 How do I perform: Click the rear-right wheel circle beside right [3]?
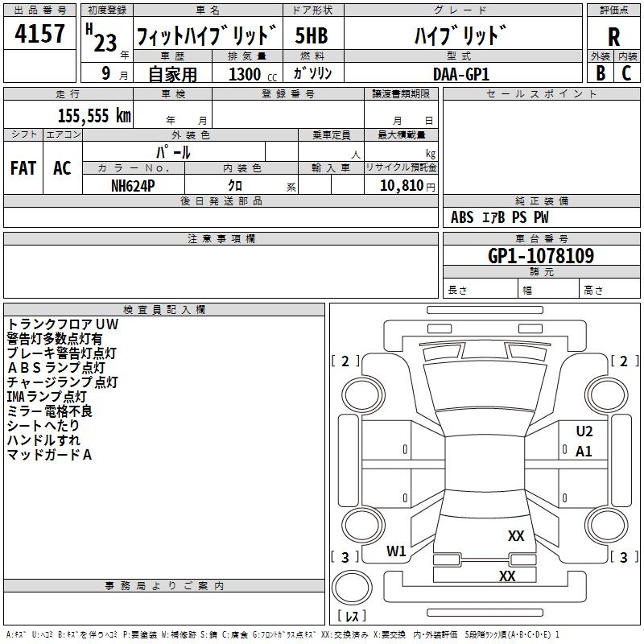pos(605,524)
